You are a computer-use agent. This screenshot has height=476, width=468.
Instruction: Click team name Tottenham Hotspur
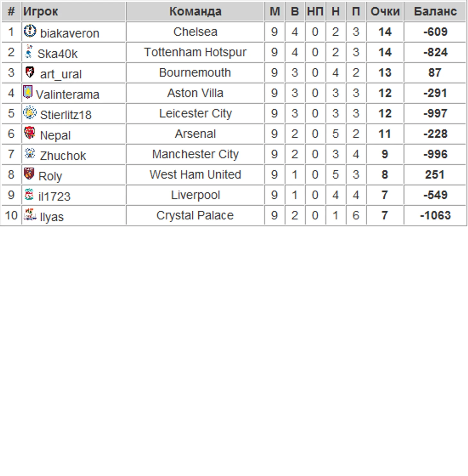195,52
